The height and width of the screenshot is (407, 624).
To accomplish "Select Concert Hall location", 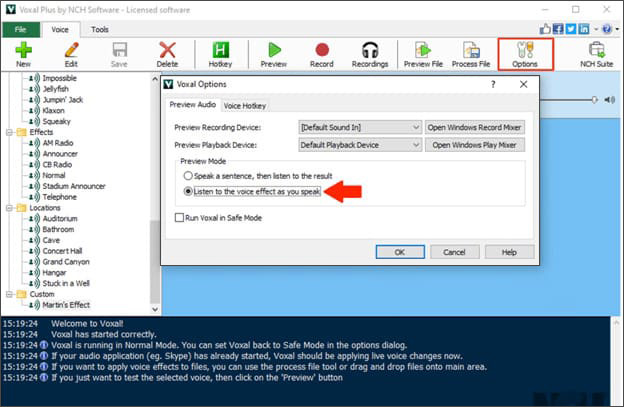I will pos(62,251).
